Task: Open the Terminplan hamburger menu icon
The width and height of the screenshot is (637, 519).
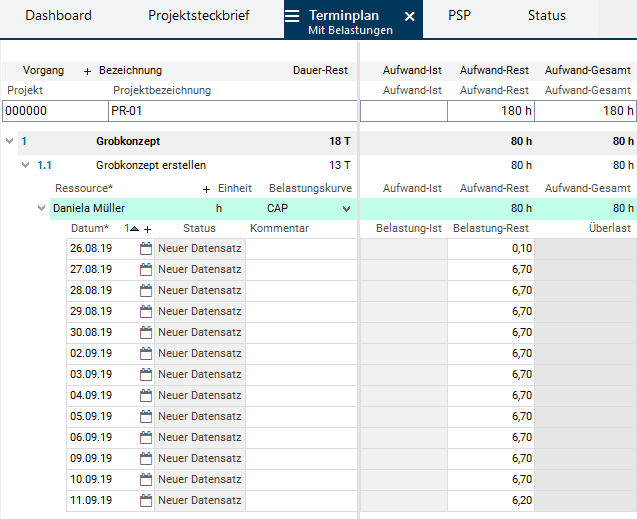Action: (x=292, y=16)
